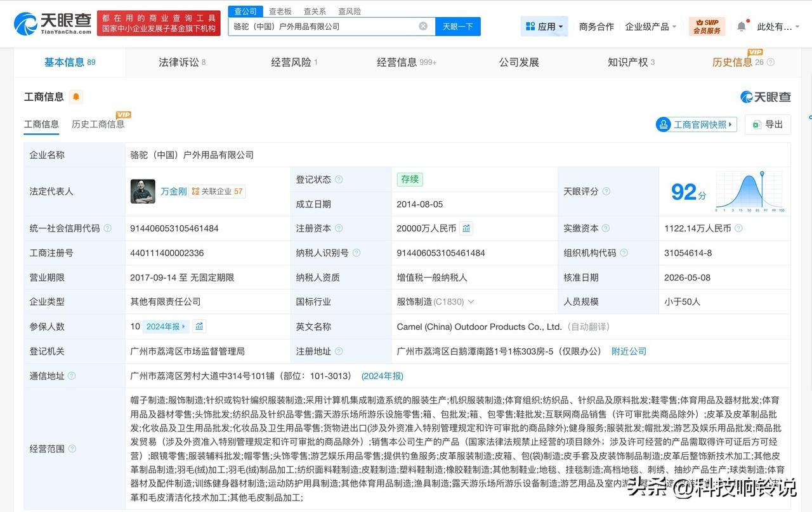Open the trend chart icon beside 参保人数 value
The image size is (812, 512).
point(200,326)
